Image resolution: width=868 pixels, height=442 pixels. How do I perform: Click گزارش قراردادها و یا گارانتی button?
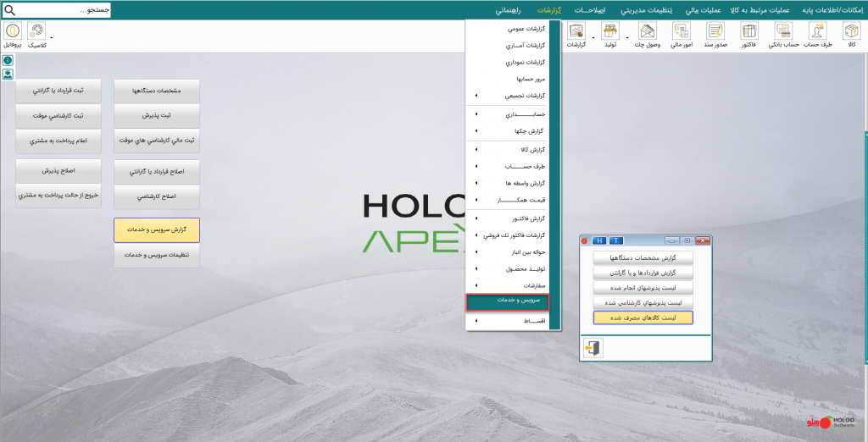(x=643, y=273)
